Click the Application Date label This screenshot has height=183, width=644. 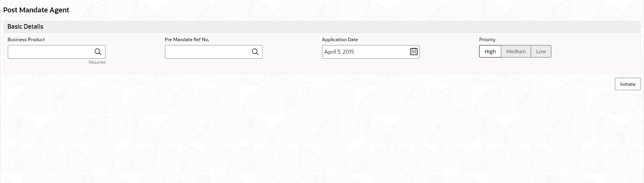point(340,39)
